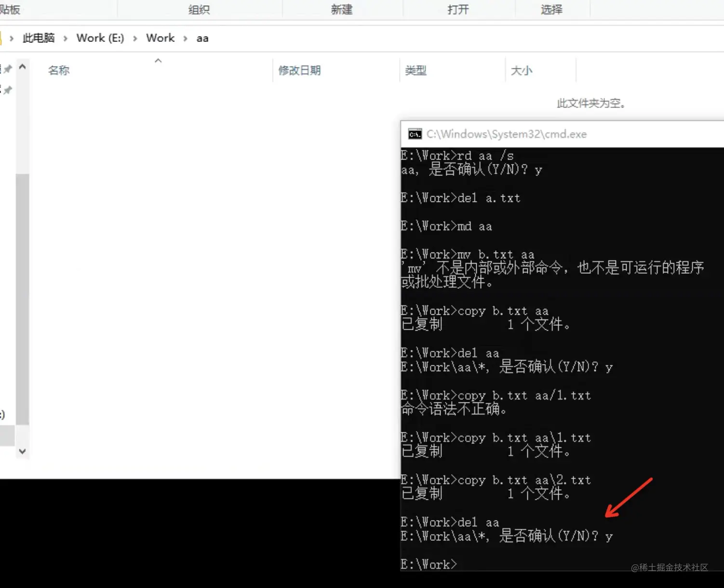Expand chevron after 此电脑 in address bar
Image resolution: width=724 pixels, height=588 pixels.
pos(66,39)
